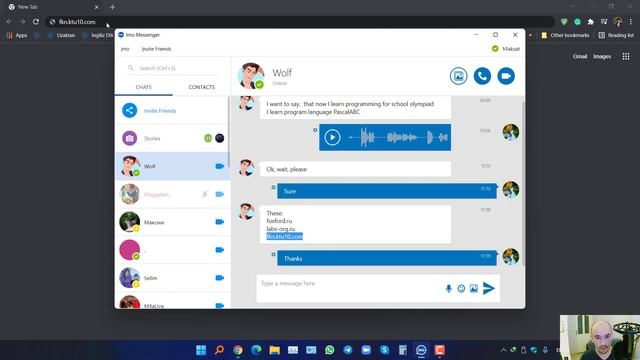
Task: Open the Apps bookmark in Chrome
Action: pos(17,36)
